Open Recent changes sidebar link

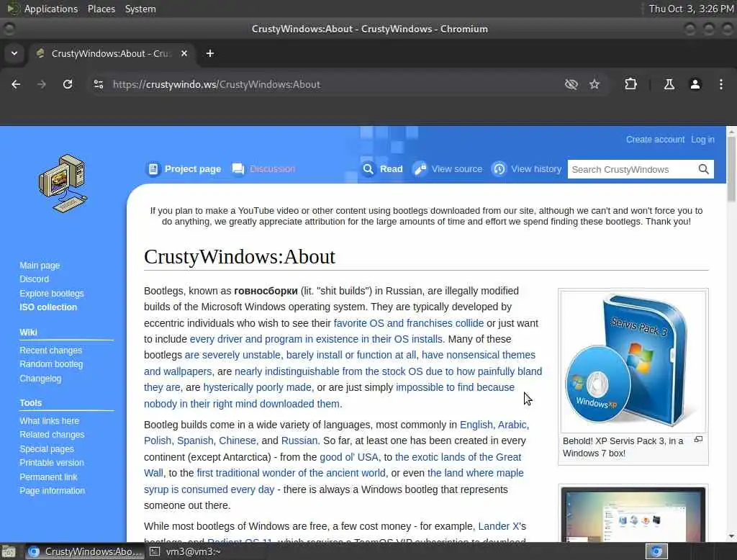pyautogui.click(x=51, y=351)
